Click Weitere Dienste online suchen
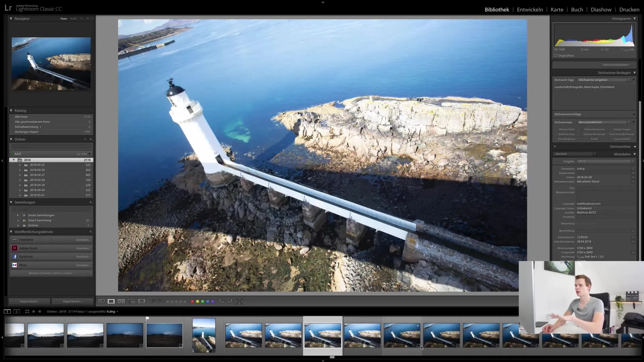Image resolution: width=644 pixels, height=362 pixels. pyautogui.click(x=51, y=273)
